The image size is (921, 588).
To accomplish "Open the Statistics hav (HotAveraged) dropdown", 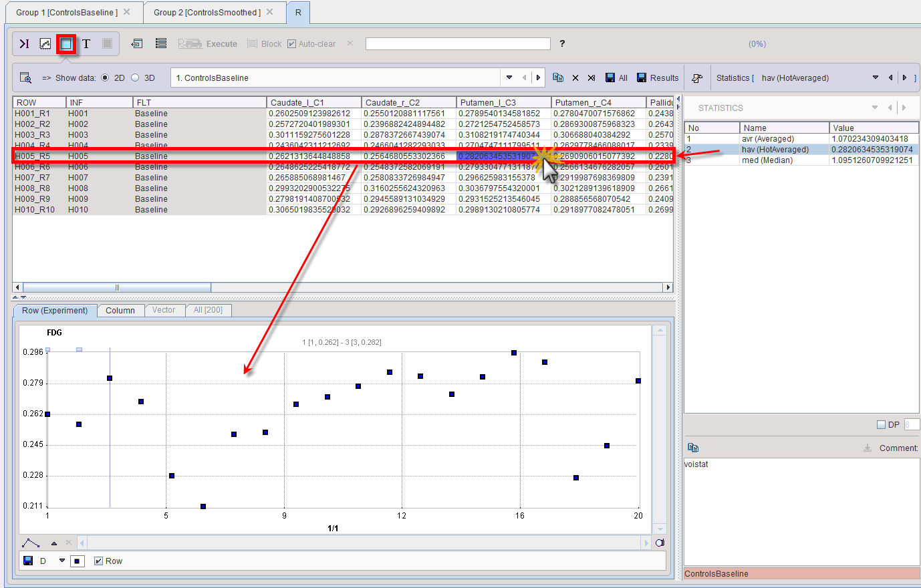I will click(x=876, y=78).
